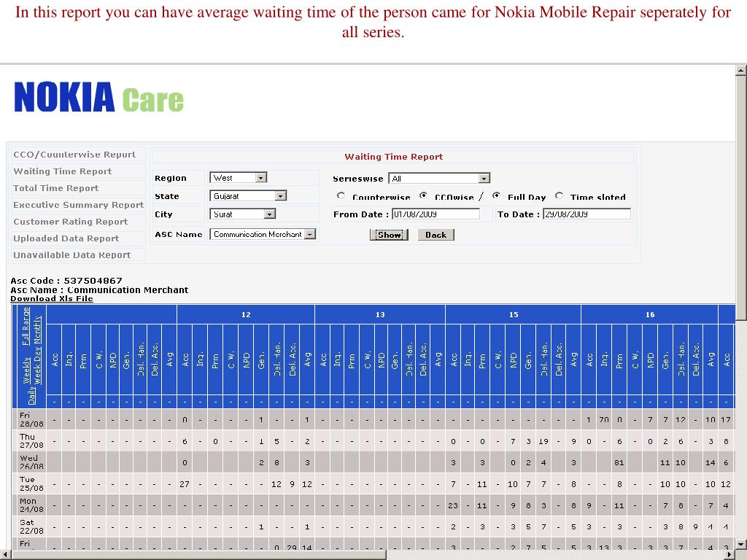Click value 27 in Tue 25/08 row
747x560 pixels.
pos(185,484)
